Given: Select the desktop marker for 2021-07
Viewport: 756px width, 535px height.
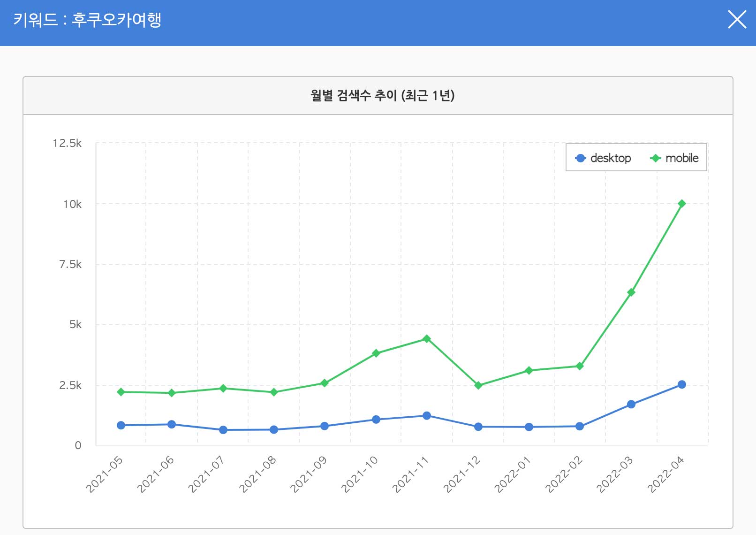Looking at the screenshot, I should pos(223,430).
